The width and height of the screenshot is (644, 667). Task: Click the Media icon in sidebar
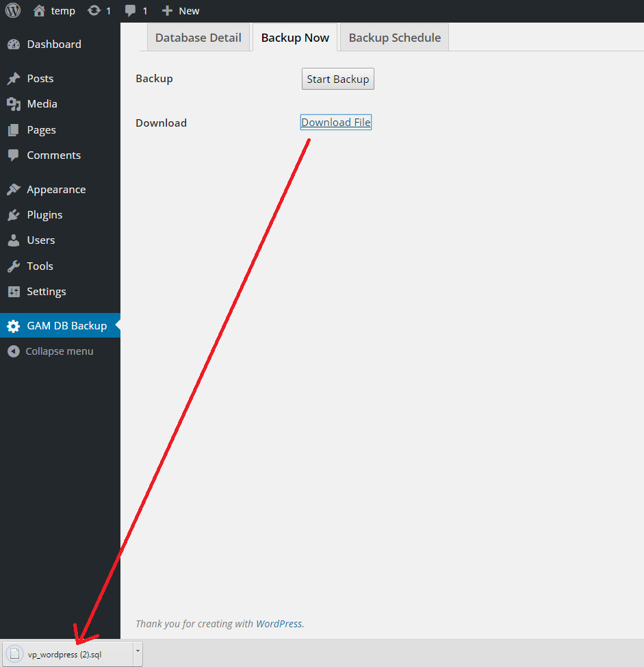(x=14, y=104)
